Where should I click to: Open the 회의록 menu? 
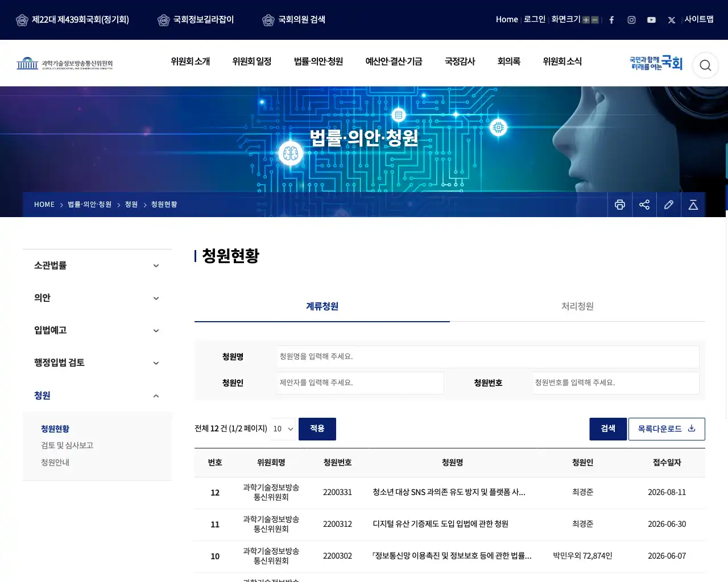coord(509,61)
